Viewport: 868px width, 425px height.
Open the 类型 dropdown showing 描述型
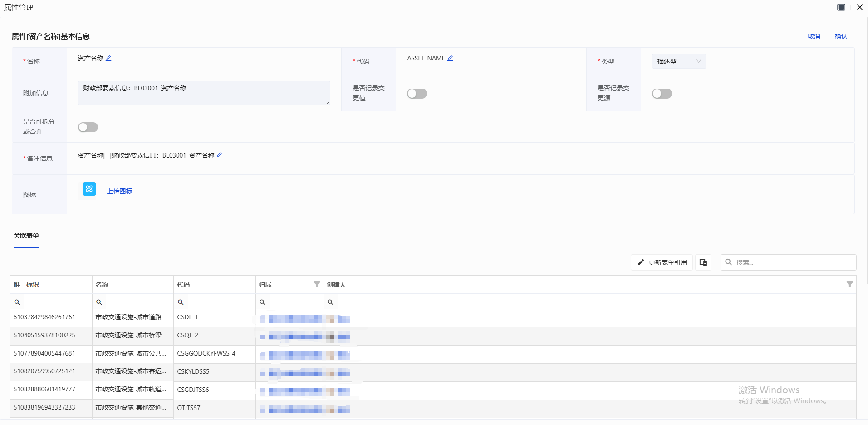click(x=679, y=61)
